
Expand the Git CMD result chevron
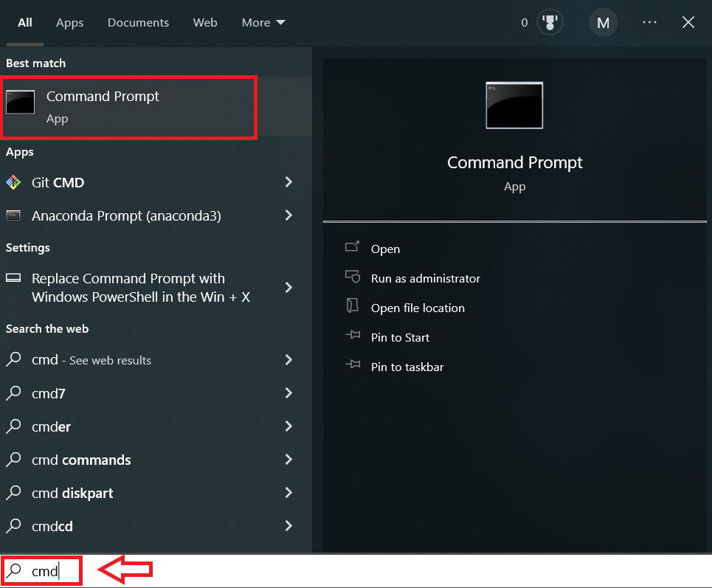(x=288, y=182)
